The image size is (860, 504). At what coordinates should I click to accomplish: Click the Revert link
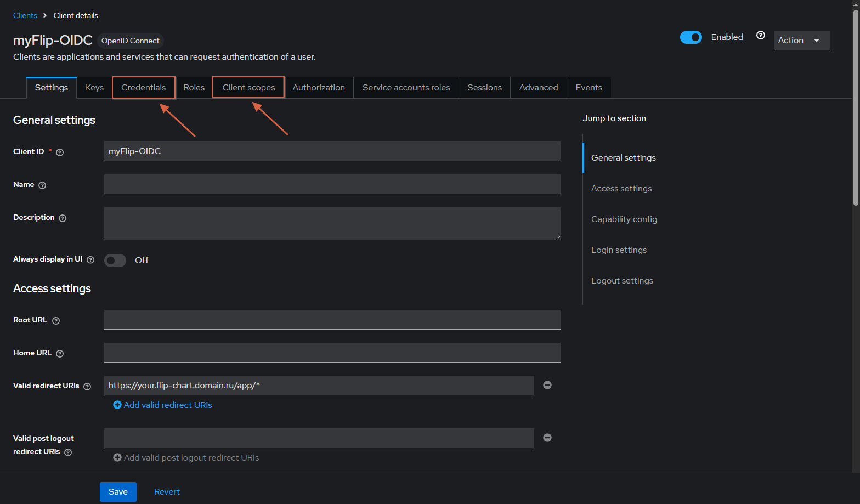pyautogui.click(x=167, y=492)
